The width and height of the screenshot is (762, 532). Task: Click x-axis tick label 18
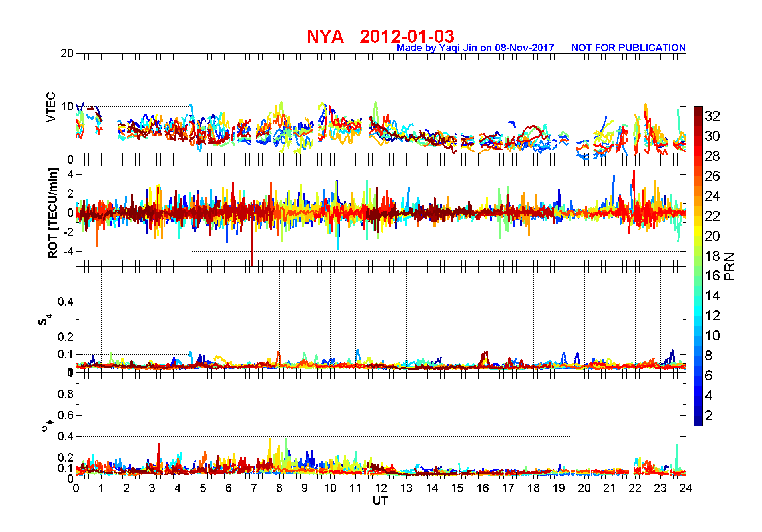pos(533,488)
